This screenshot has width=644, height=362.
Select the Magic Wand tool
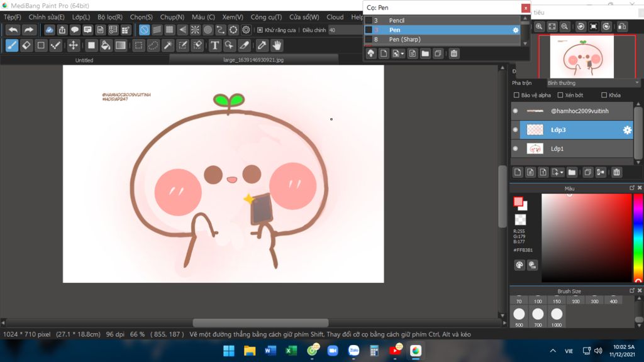click(x=168, y=45)
